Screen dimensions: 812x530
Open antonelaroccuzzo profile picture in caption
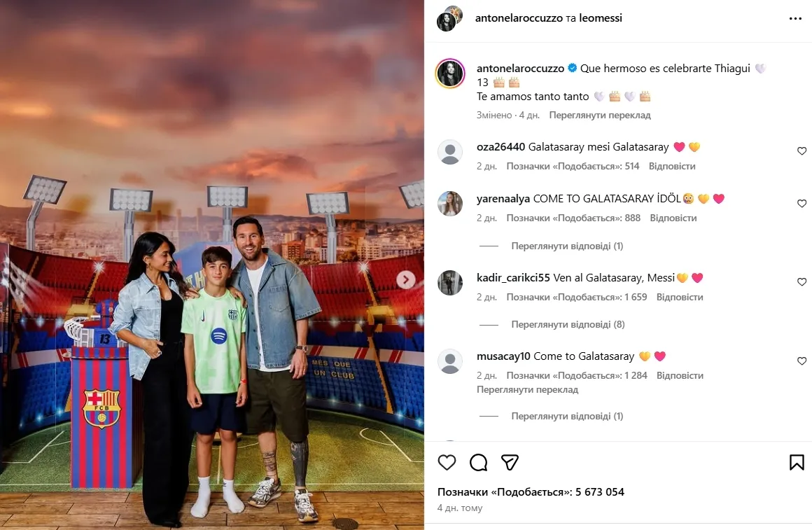pyautogui.click(x=450, y=74)
